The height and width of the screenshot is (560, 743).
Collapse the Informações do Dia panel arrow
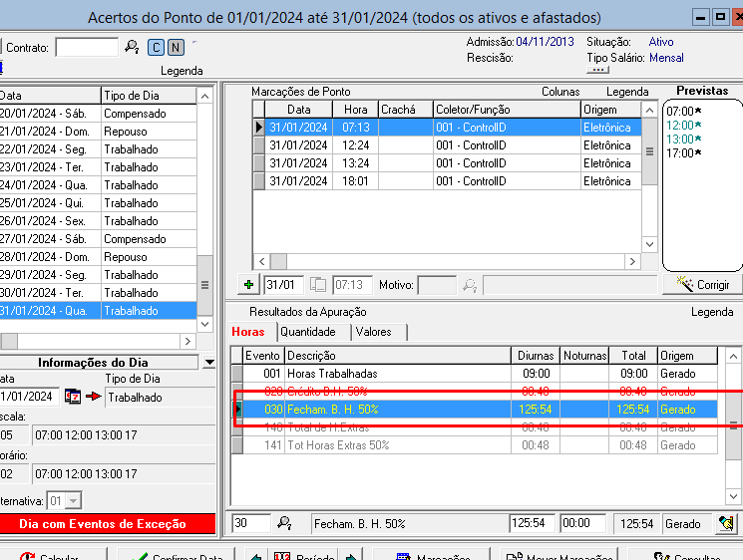208,363
